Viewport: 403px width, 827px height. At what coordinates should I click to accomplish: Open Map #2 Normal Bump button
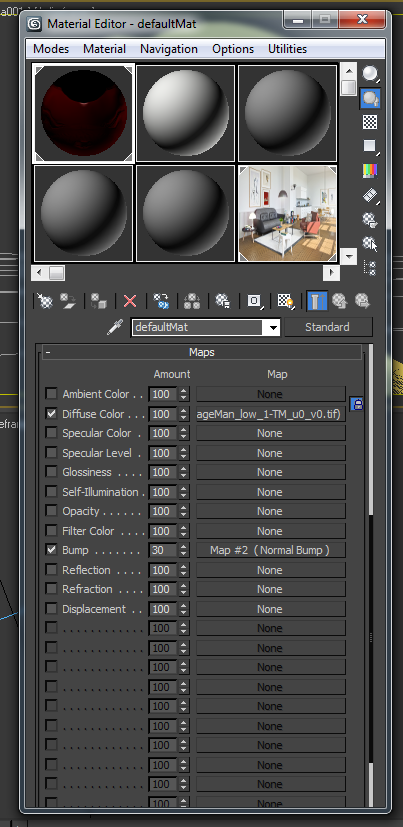click(x=271, y=550)
